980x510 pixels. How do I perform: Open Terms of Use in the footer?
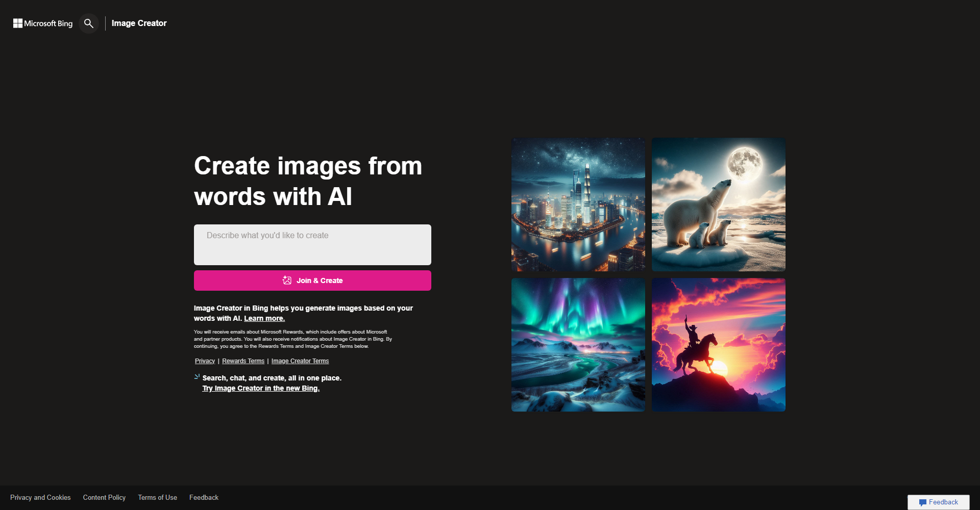click(x=157, y=497)
